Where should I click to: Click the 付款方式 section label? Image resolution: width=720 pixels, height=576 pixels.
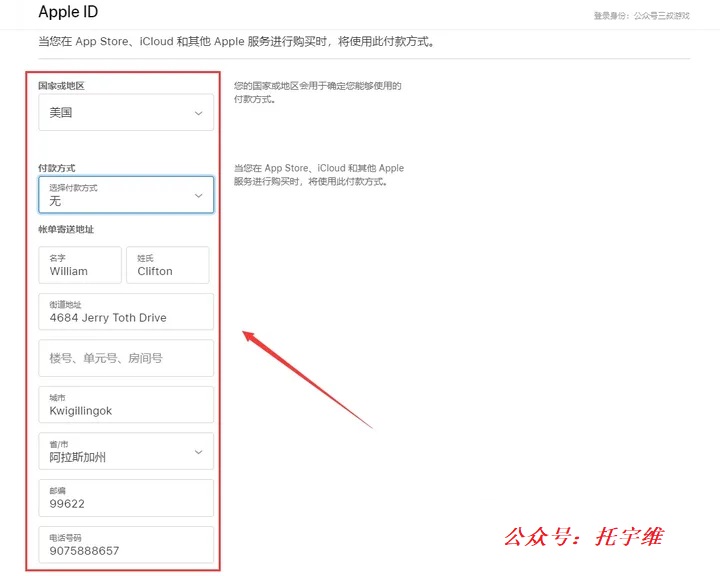[57, 168]
